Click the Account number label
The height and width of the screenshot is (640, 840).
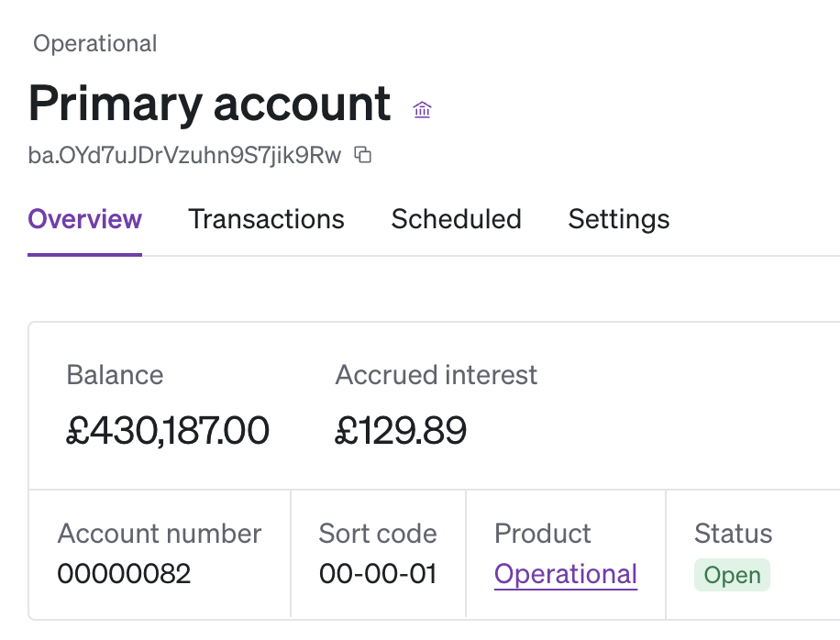coord(160,534)
